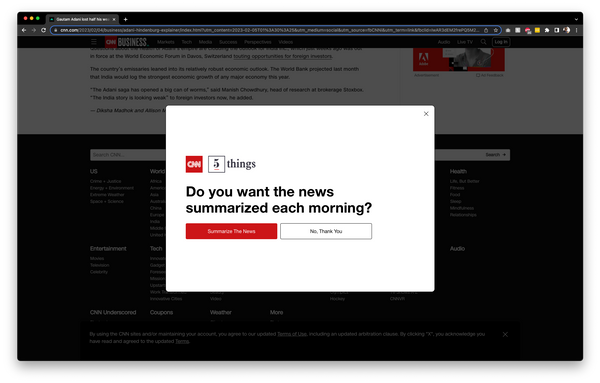Click the red badged extension icon
Screen dimensions: 600x383
point(528,30)
